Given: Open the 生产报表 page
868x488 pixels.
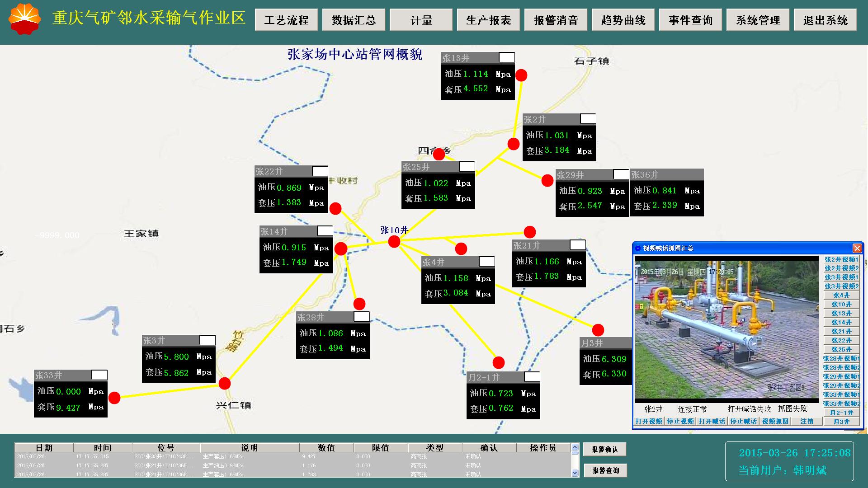Looking at the screenshot, I should coord(488,20).
